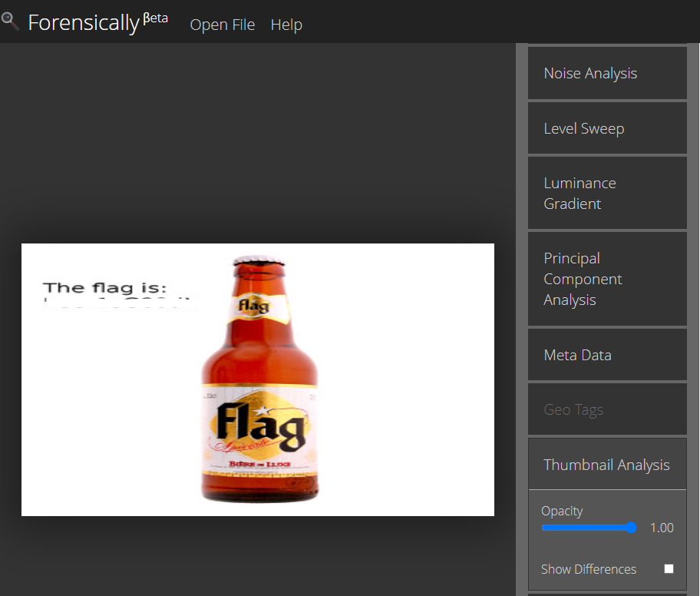
Task: Collapse the Thumbnail Analysis section
Action: [607, 464]
